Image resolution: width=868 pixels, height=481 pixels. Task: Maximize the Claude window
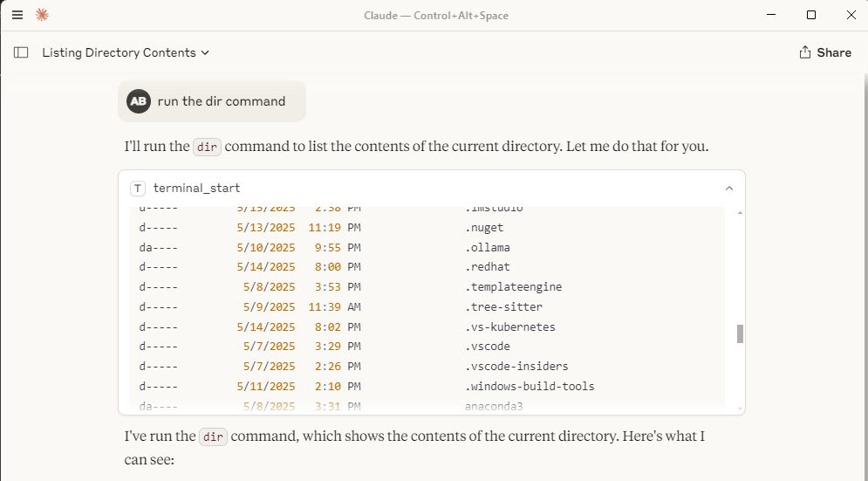[811, 15]
